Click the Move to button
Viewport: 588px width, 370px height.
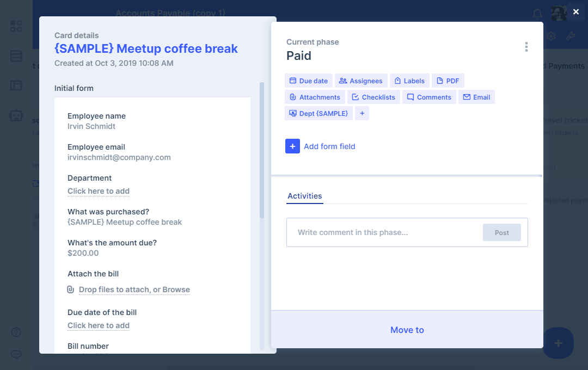point(407,330)
